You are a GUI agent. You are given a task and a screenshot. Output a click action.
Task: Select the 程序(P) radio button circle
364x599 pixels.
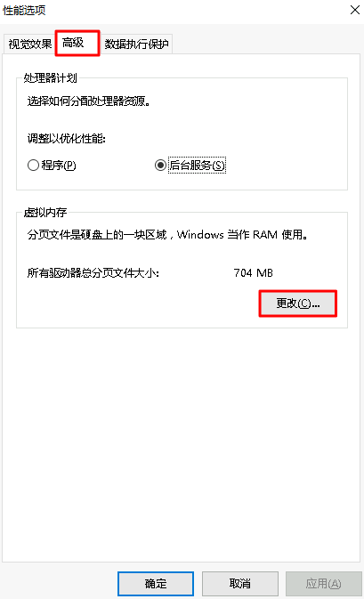[33, 166]
